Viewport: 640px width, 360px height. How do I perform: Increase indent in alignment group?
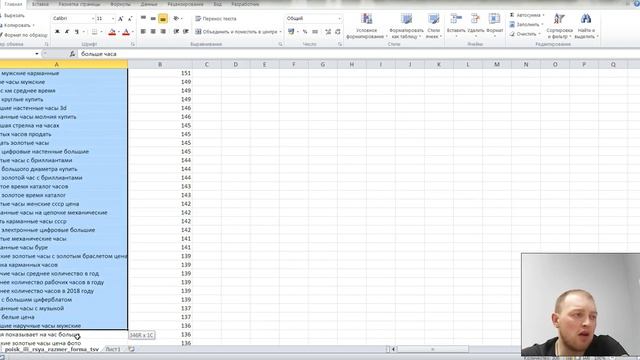[x=186, y=31]
